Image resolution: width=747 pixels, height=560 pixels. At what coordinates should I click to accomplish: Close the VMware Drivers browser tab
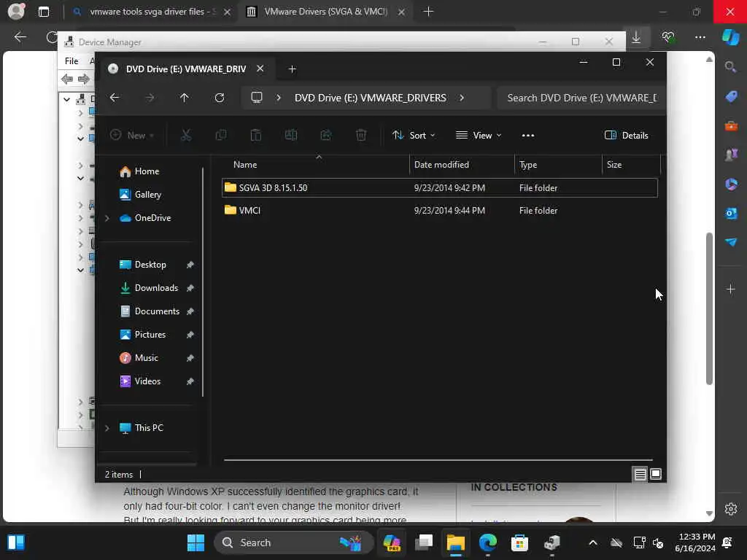pyautogui.click(x=401, y=12)
